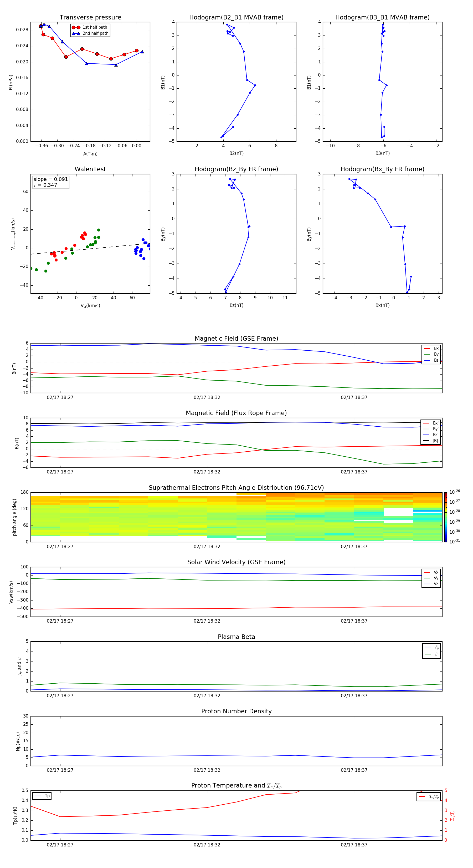Click the "βp and β" y-axis label
The width and height of the screenshot is (473, 868).
pos(19,666)
